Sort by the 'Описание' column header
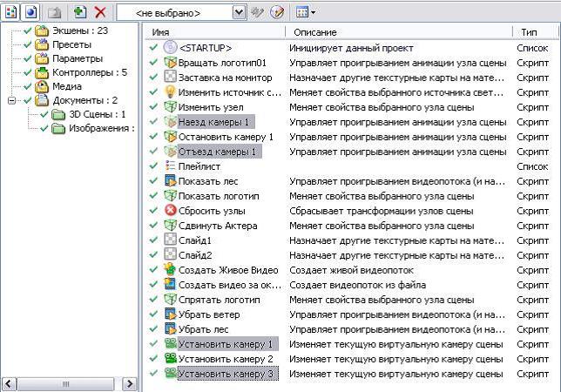Image resolution: width=561 pixels, height=392 pixels. [399, 32]
